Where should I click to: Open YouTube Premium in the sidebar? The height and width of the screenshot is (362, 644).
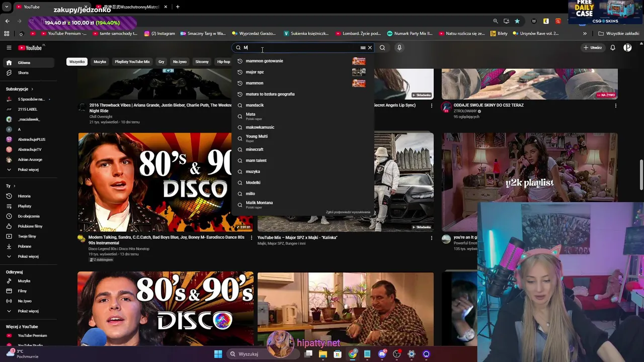29,335
